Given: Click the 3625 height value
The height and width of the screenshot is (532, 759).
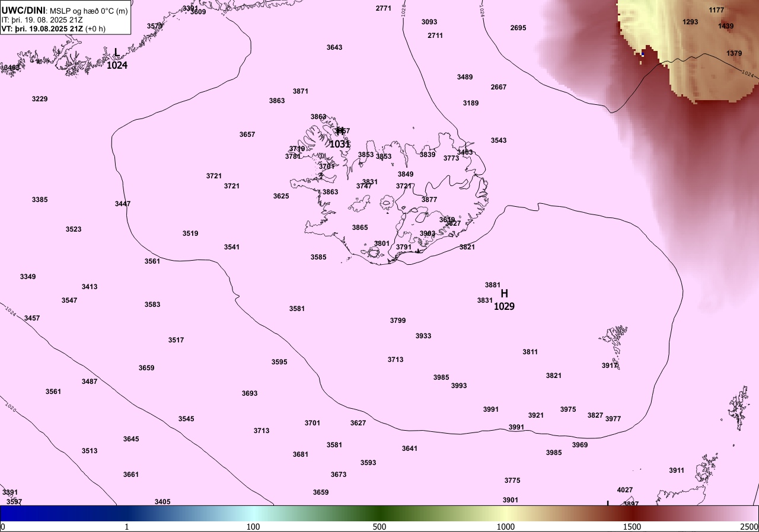Looking at the screenshot, I should click(281, 196).
